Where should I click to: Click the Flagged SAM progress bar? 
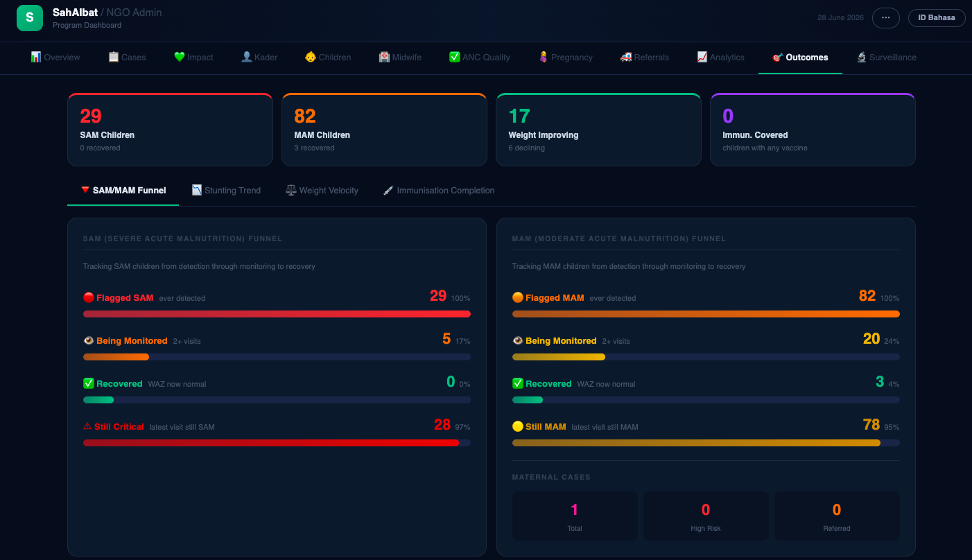coord(277,314)
